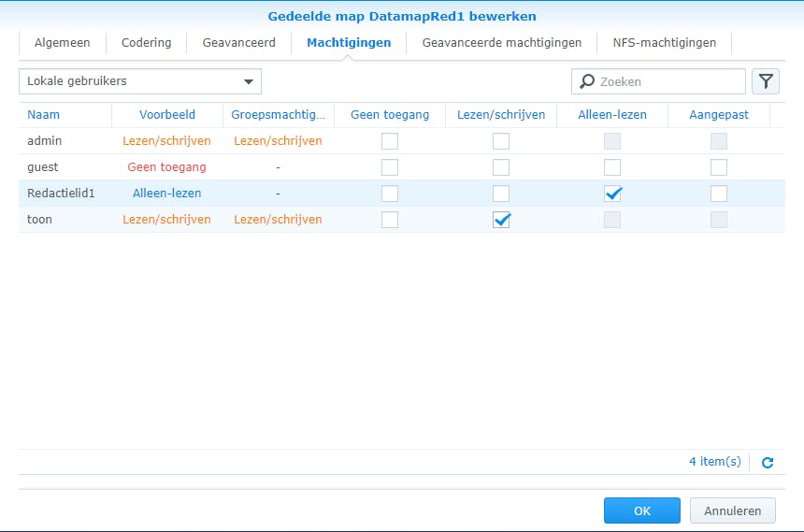Click into the Zoeken search field

coord(668,81)
